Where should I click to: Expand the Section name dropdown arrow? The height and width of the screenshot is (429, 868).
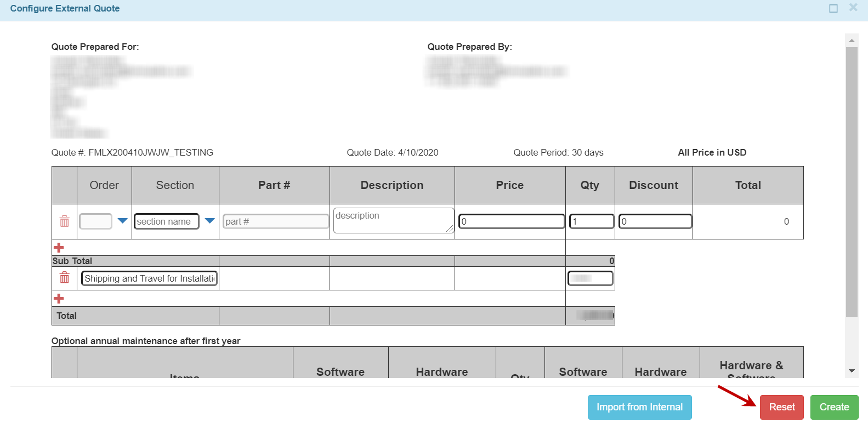tap(209, 221)
